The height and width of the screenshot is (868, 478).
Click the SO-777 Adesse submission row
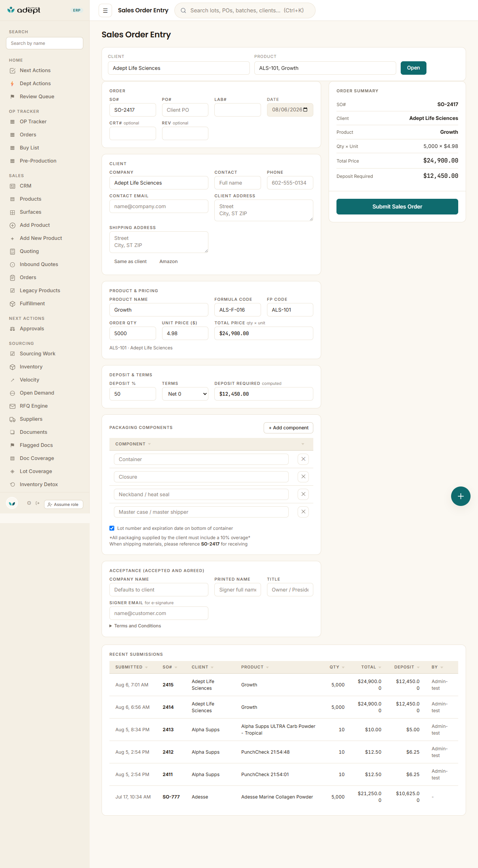(284, 797)
